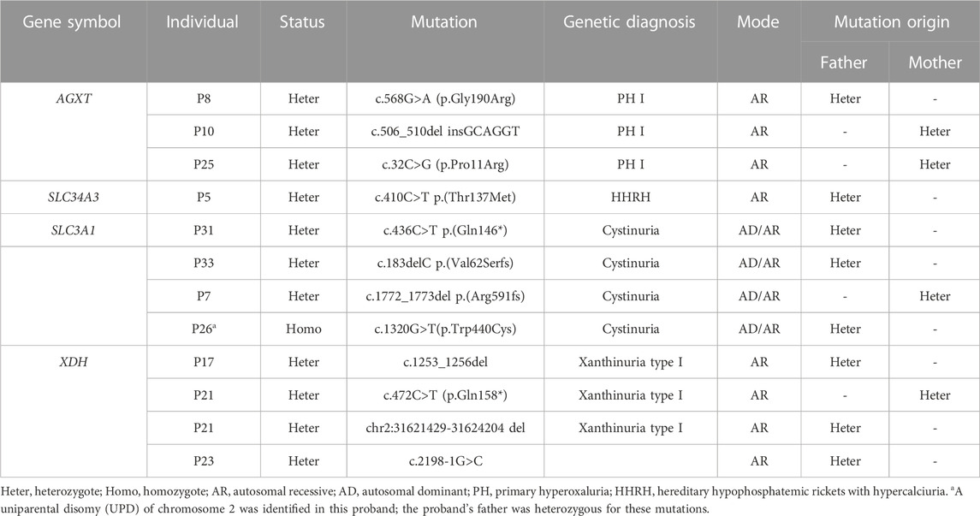Select the Mutation column header
The image size is (980, 516).
tap(444, 22)
